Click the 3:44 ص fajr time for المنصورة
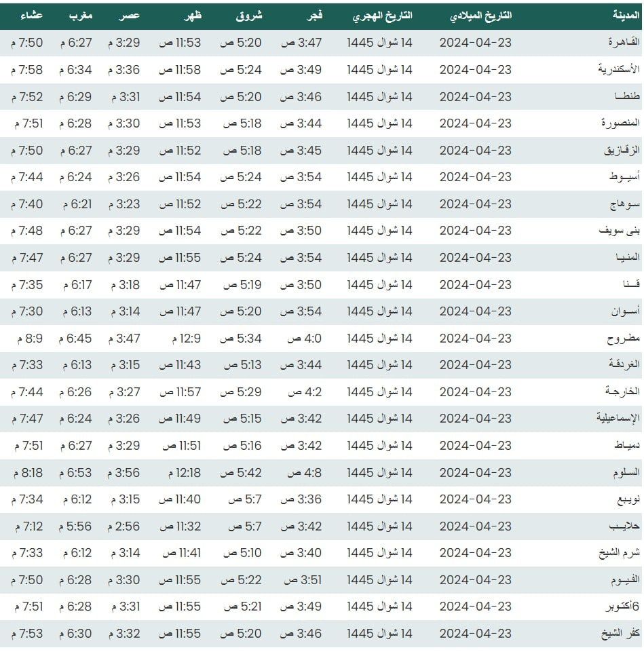The image size is (644, 652). tap(301, 123)
